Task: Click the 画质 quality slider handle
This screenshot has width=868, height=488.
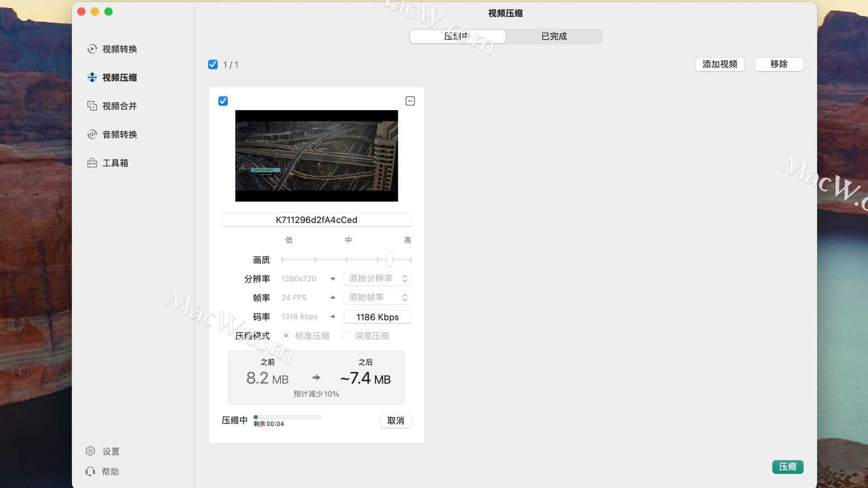Action: click(389, 260)
